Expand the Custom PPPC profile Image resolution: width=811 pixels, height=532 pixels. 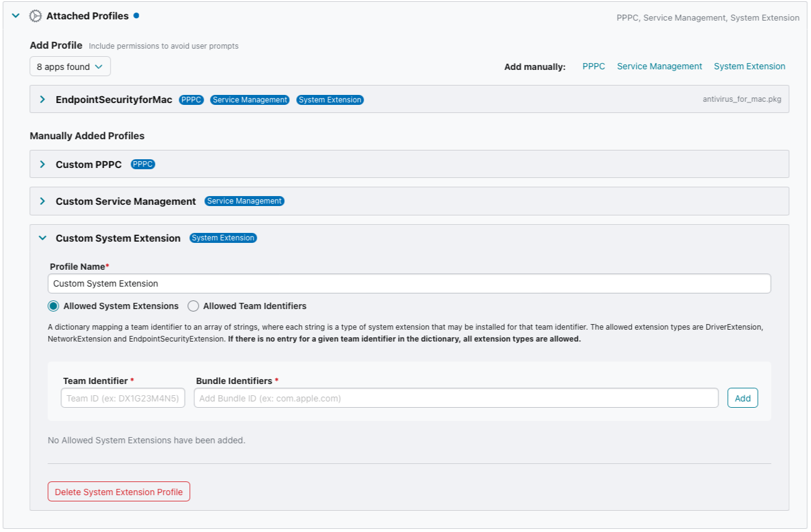42,164
